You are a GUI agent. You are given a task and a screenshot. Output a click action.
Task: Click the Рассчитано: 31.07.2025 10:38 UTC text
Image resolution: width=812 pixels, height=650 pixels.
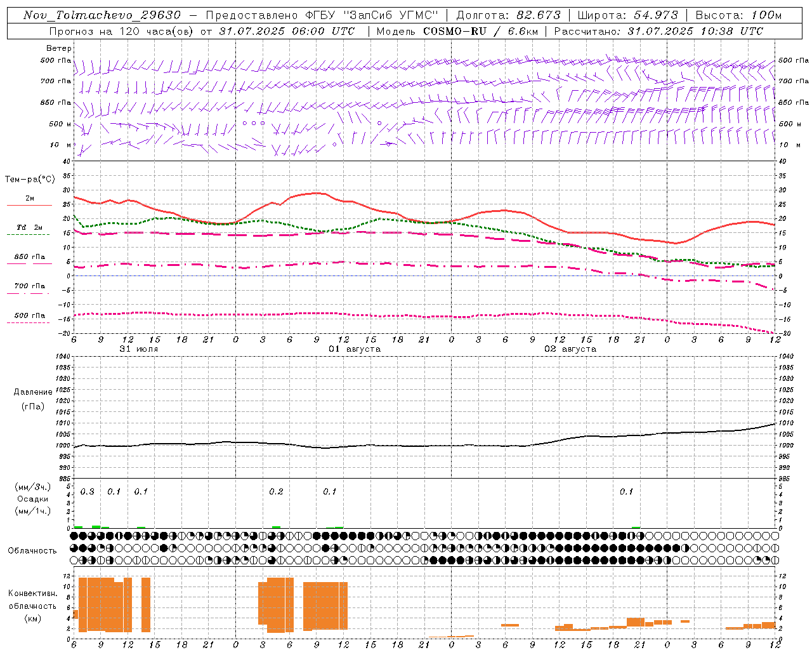(658, 31)
